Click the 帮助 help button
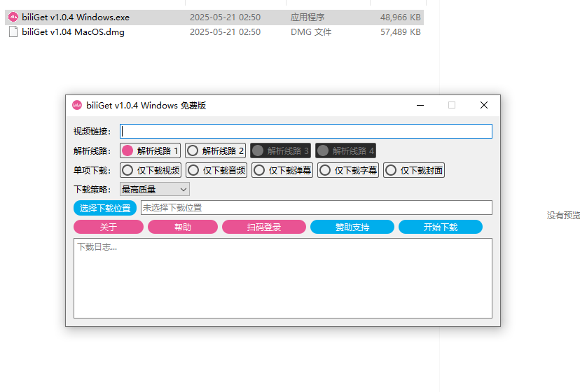580x392 pixels. coord(183,227)
